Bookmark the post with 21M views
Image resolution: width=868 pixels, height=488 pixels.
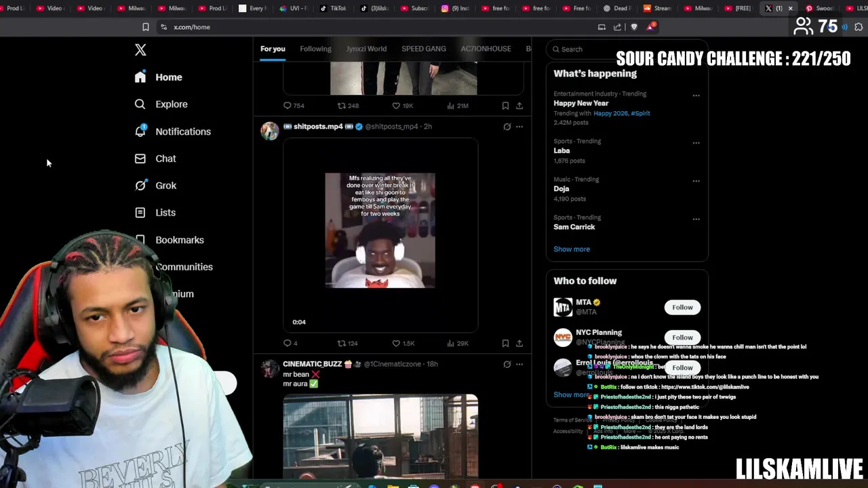pyautogui.click(x=505, y=106)
